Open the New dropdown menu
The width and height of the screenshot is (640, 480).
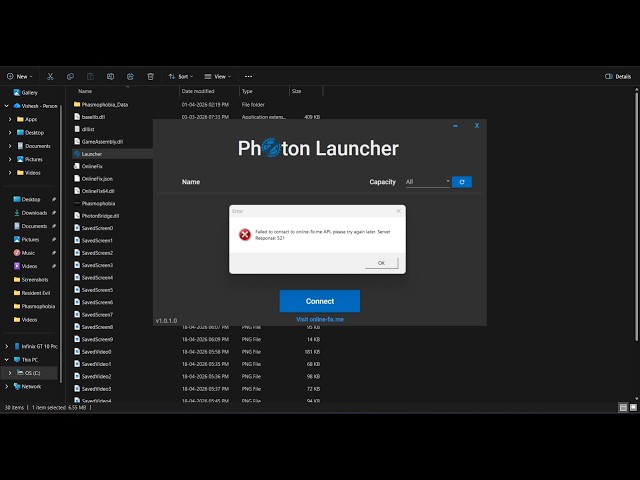pos(19,76)
